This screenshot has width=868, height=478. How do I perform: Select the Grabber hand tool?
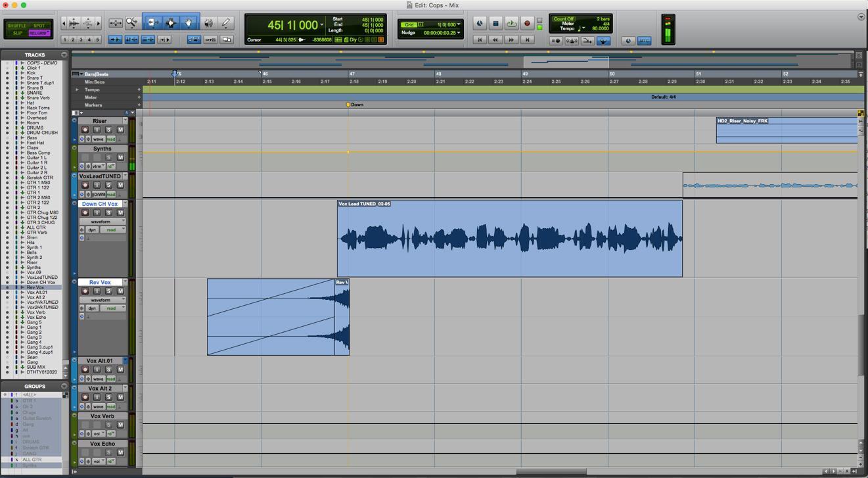point(189,23)
